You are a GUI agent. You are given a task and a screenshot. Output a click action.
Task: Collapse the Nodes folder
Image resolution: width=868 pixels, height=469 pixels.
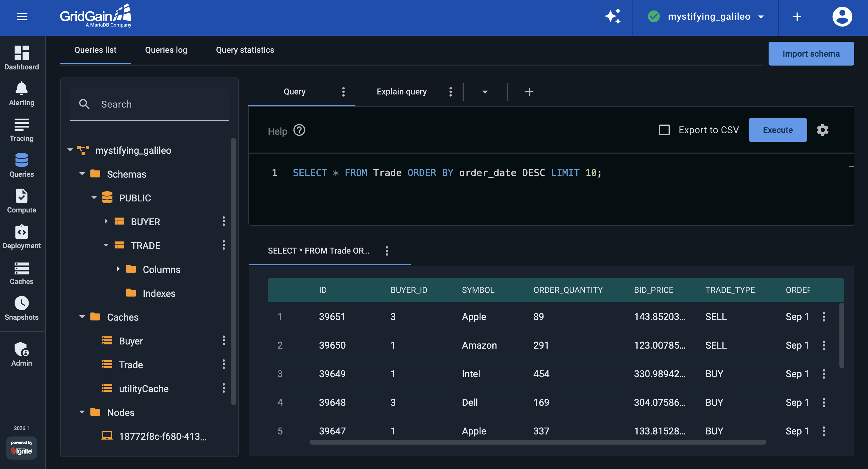tap(82, 412)
